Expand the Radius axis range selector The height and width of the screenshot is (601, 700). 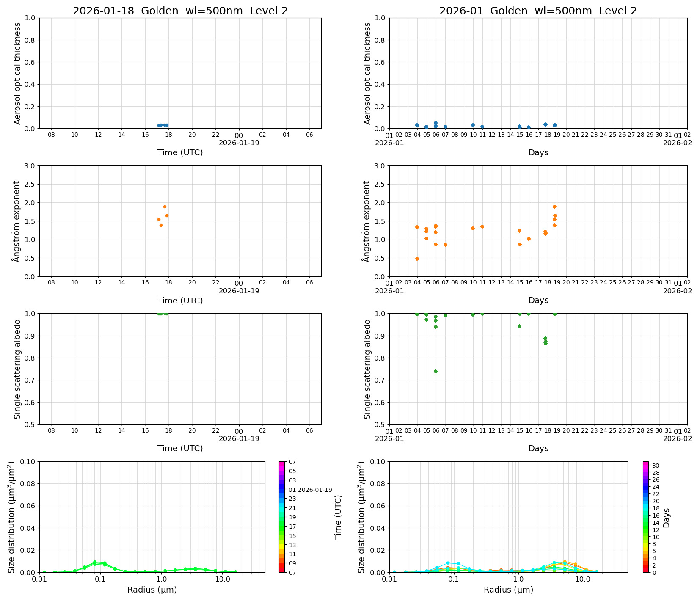(x=152, y=589)
